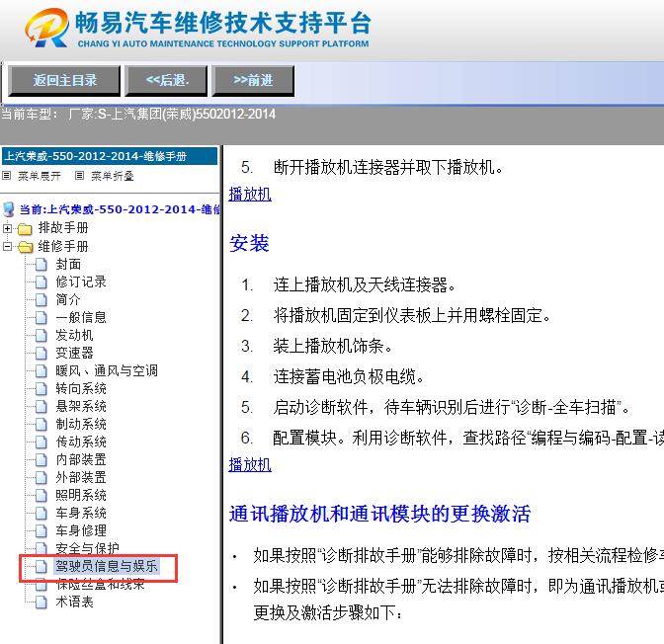Click the icon beside 菜单折叠
The image size is (664, 644).
click(x=79, y=175)
